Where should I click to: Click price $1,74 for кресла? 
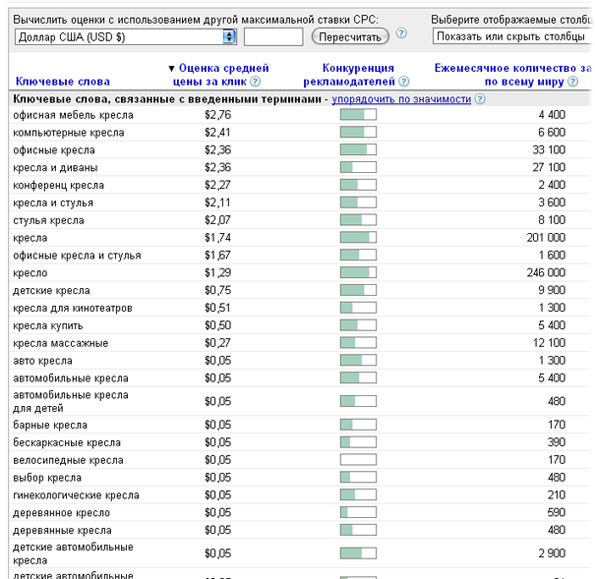[x=218, y=238]
